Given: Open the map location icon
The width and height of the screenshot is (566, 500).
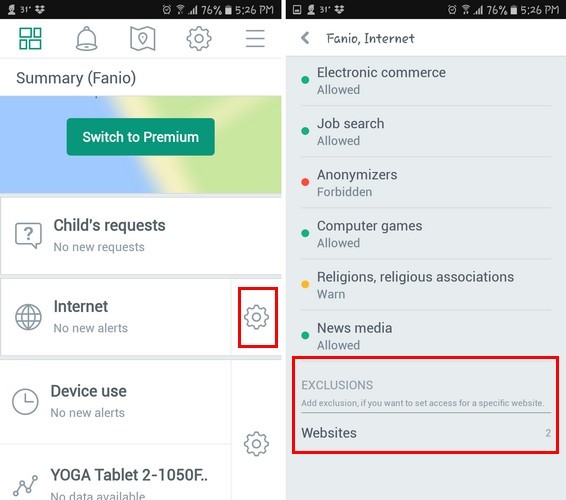Looking at the screenshot, I should [x=143, y=38].
